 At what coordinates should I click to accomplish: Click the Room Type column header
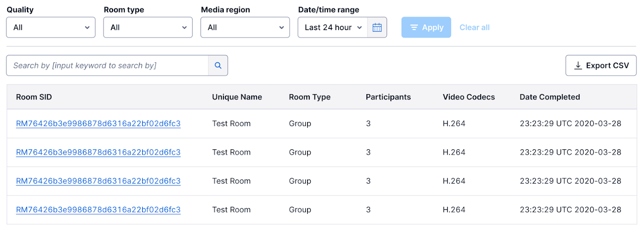(x=310, y=97)
